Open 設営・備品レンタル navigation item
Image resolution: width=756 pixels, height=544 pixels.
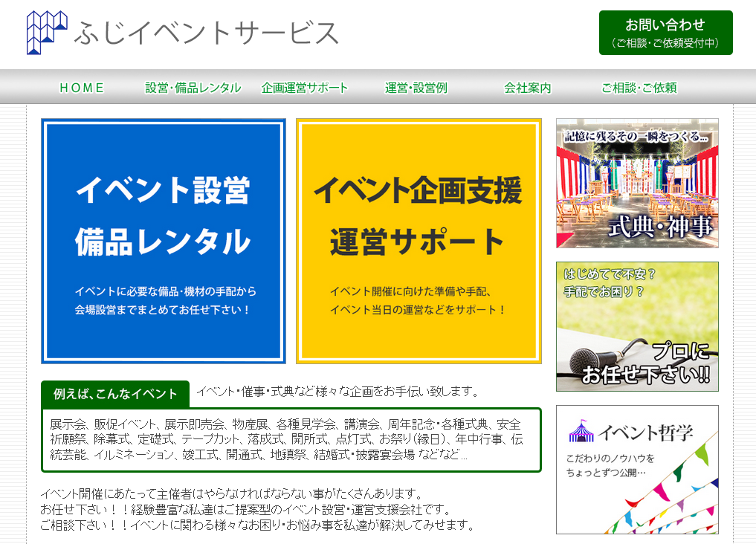pyautogui.click(x=192, y=87)
